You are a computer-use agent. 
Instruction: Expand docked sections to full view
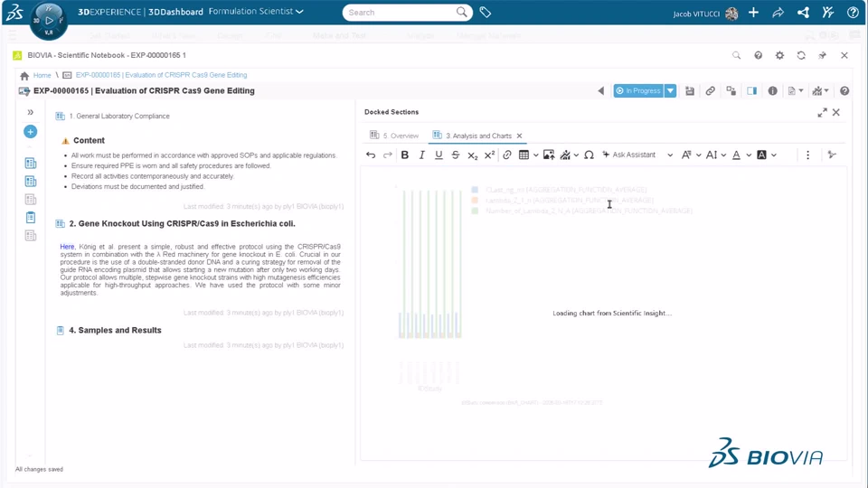(x=822, y=112)
